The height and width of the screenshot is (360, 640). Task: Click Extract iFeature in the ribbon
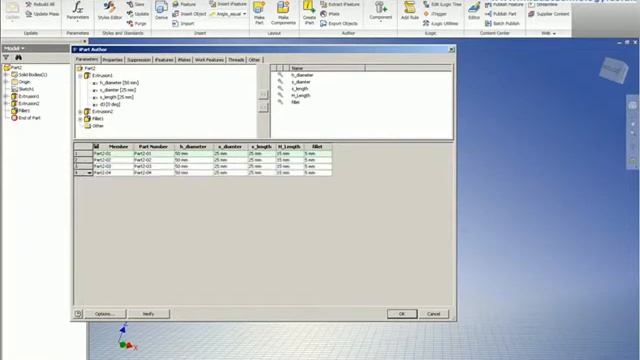coord(340,4)
